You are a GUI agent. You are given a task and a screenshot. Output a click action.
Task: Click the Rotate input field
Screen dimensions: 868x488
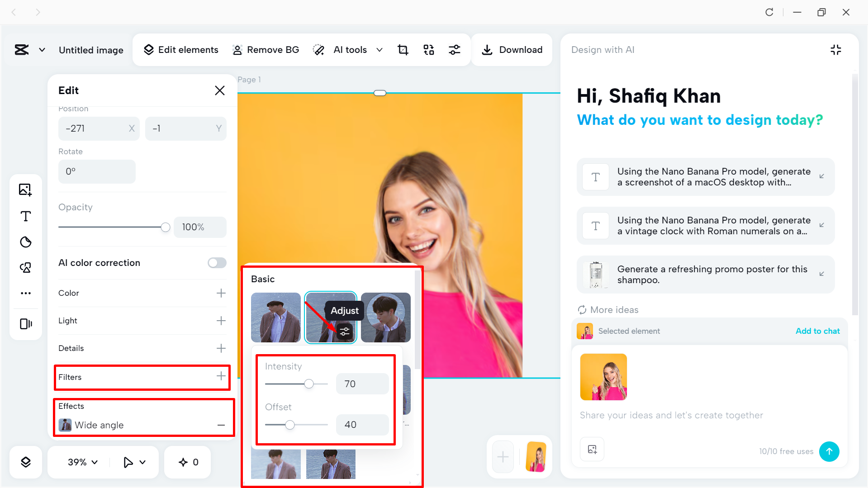tap(97, 171)
